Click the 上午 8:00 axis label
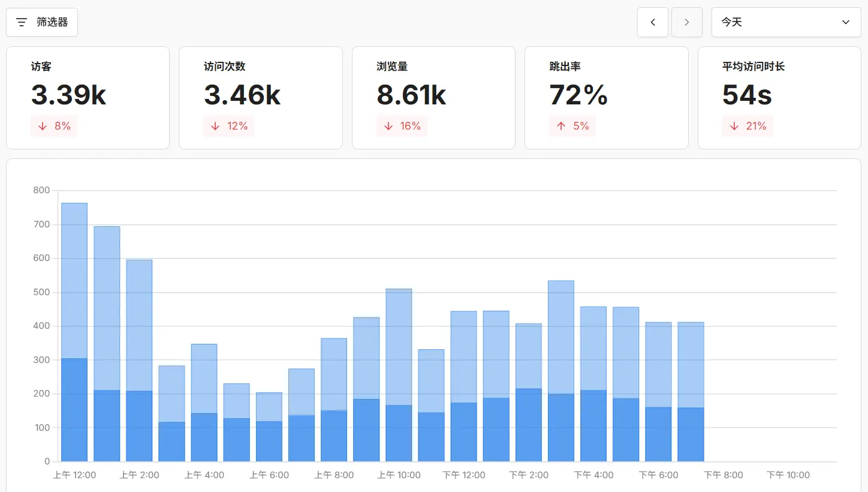Screen dimensions: 868x492 click(334, 475)
